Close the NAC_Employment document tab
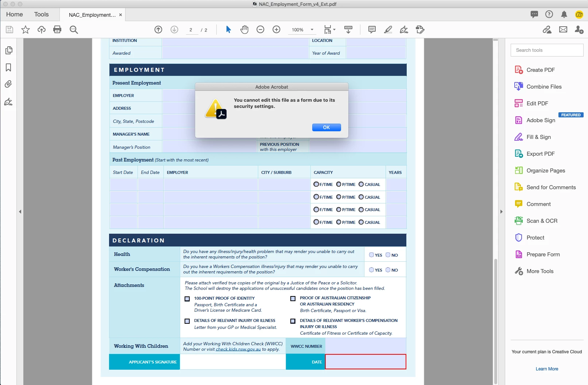The width and height of the screenshot is (588, 385). point(120,15)
